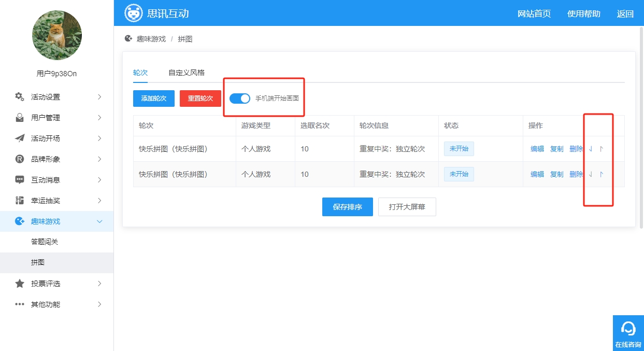The height and width of the screenshot is (351, 644).
Task: Click the 其他功能 three-dots icon
Action: [20, 304]
